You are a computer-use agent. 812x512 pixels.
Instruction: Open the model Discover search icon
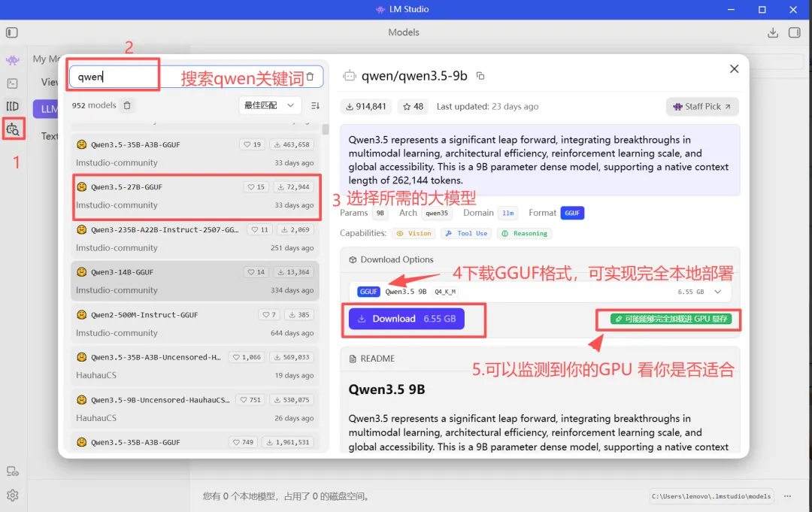[13, 129]
